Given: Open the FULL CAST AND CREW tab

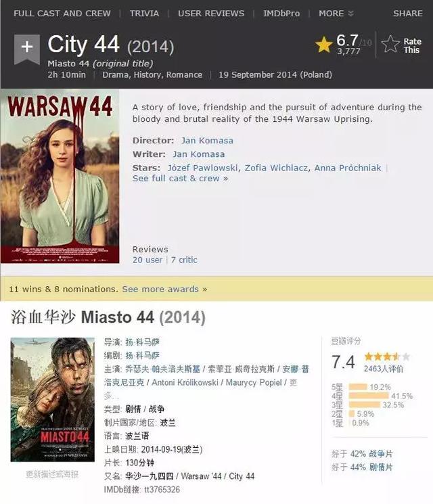Looking at the screenshot, I should pos(62,14).
